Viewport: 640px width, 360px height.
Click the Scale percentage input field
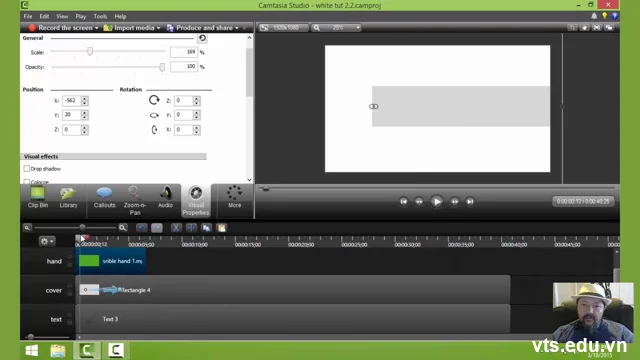click(184, 52)
